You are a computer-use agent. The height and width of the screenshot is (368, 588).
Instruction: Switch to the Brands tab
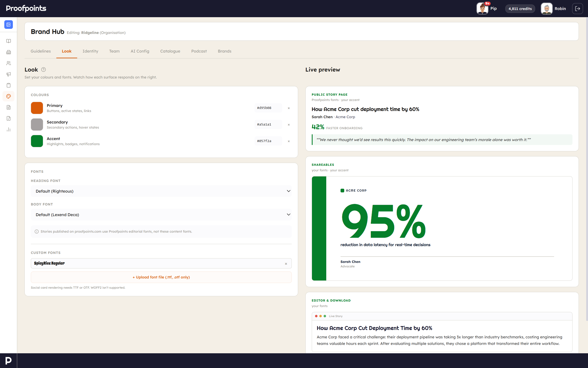[225, 51]
